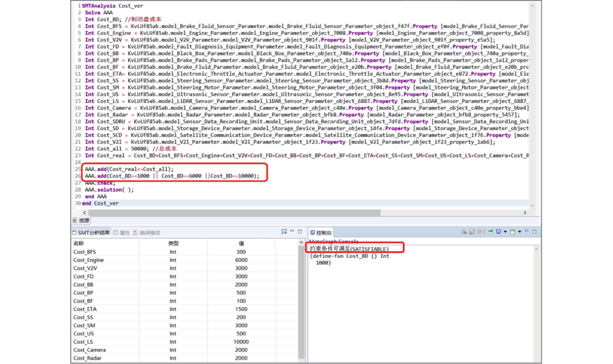Screen dimensions: 613x364
Task: Select the Cost_LS row name
Action: pyautogui.click(x=83, y=342)
